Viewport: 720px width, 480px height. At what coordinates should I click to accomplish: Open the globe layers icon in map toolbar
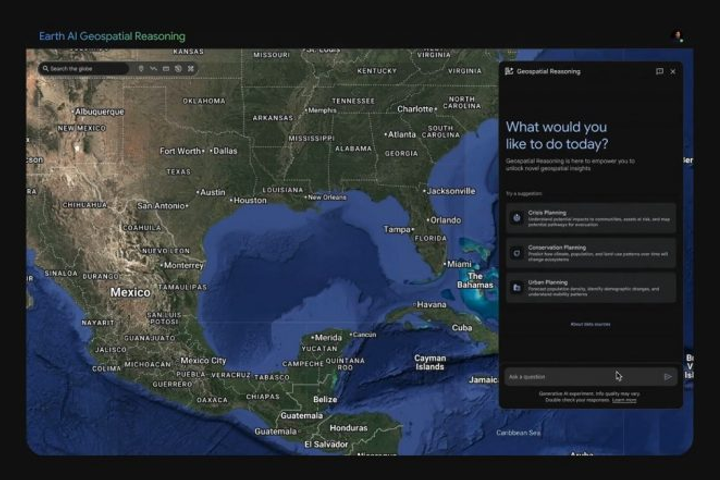point(178,68)
